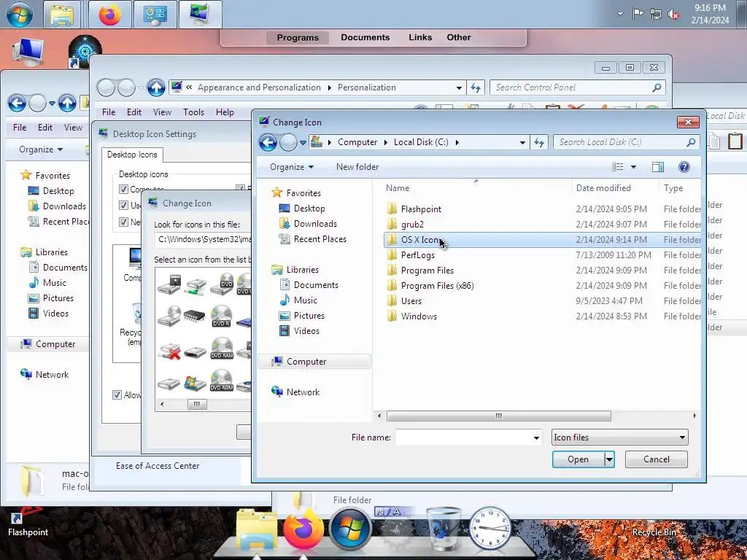Toggle the Computer desktop icon checkbox

pos(123,190)
